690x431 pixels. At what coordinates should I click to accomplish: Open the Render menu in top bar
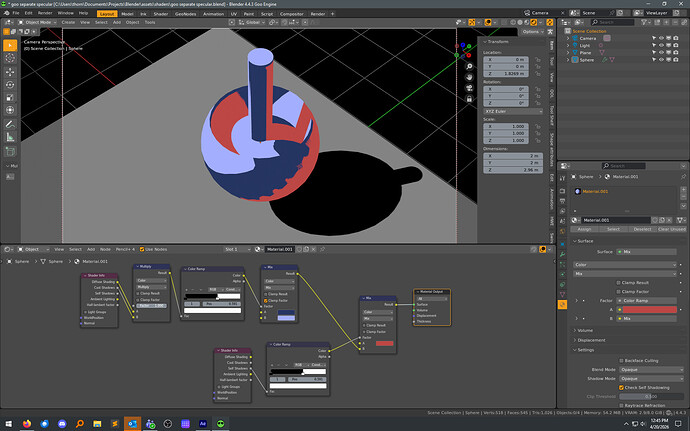[x=45, y=13]
